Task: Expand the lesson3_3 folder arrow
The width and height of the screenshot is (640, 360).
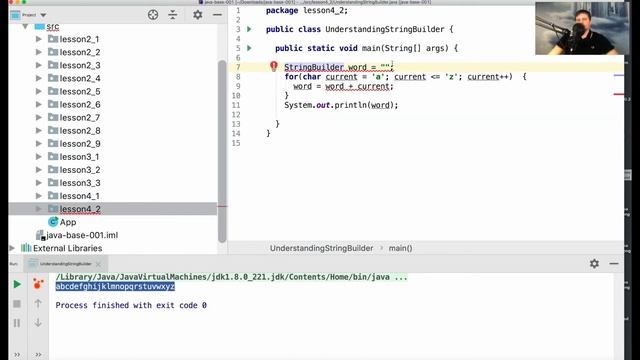Action: 39,183
